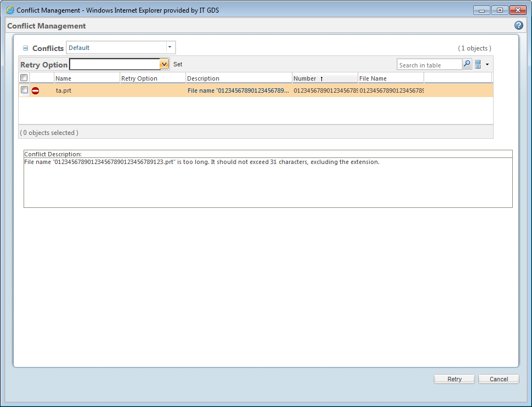The width and height of the screenshot is (532, 407).
Task: Open help via question mark icon
Action: tap(518, 25)
